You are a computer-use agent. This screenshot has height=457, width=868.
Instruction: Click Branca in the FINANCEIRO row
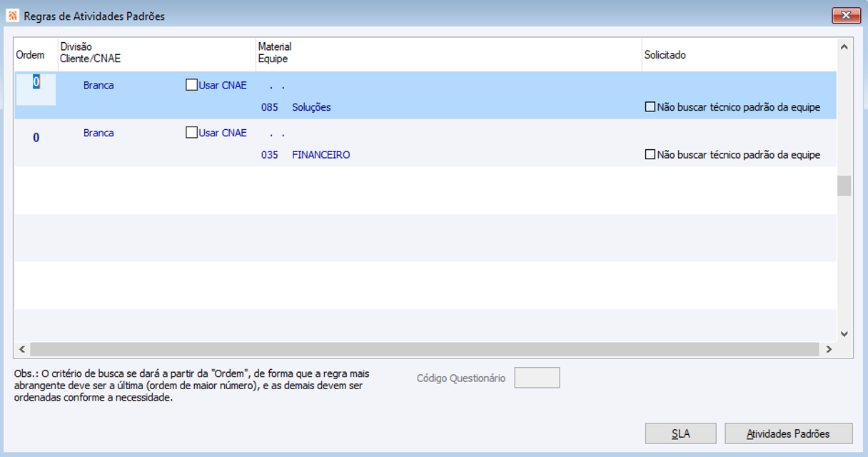coord(99,133)
